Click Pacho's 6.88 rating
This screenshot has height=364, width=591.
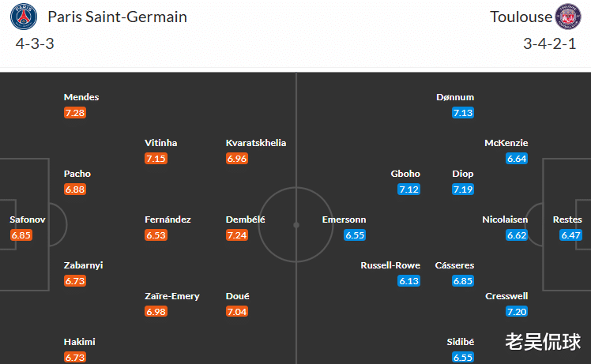coord(76,190)
